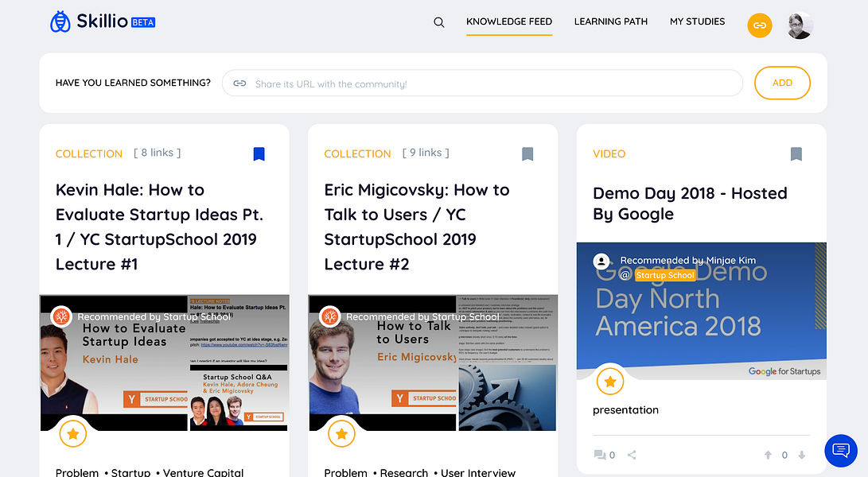This screenshot has width=868, height=477.
Task: Switch to My Studies tab
Action: [x=697, y=21]
